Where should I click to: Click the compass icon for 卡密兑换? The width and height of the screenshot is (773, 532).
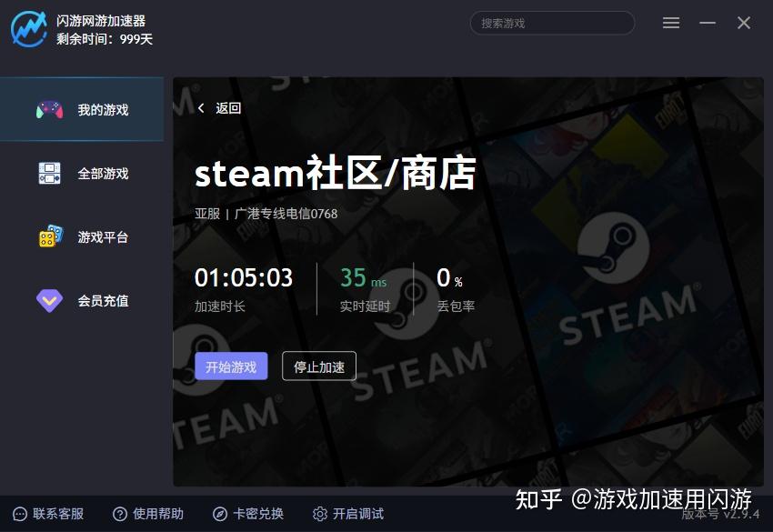[x=220, y=514]
